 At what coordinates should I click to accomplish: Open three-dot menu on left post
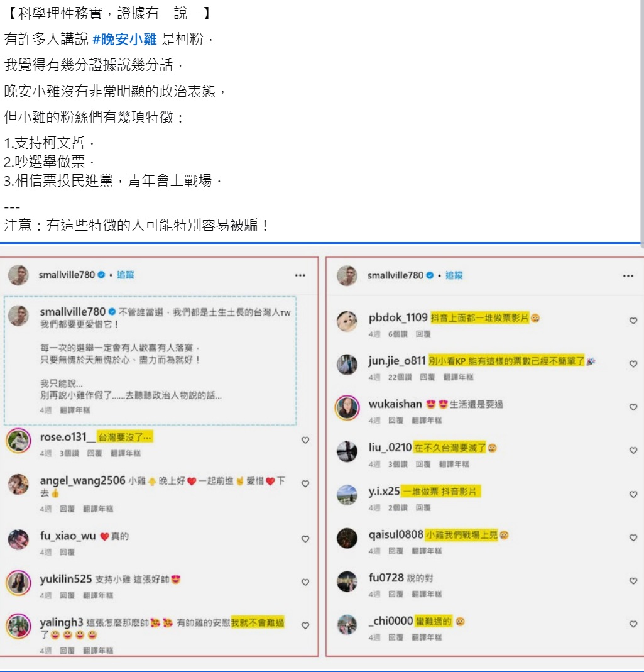coord(300,275)
